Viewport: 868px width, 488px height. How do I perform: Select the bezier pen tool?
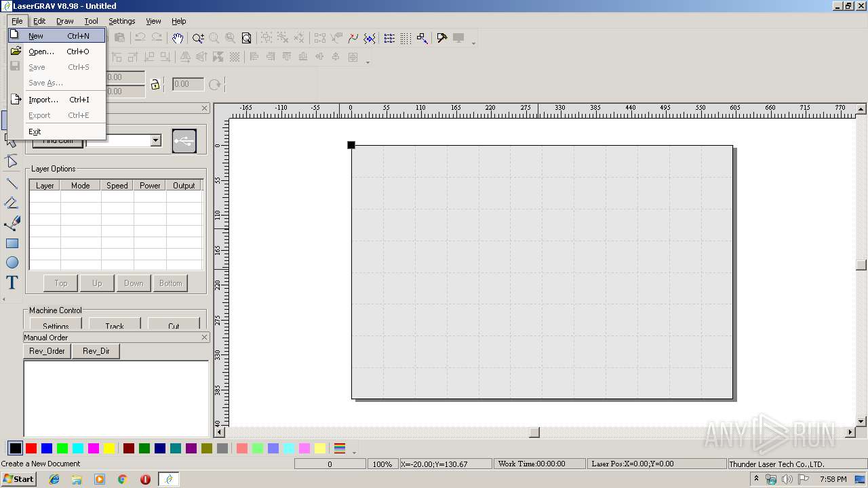tap(12, 223)
